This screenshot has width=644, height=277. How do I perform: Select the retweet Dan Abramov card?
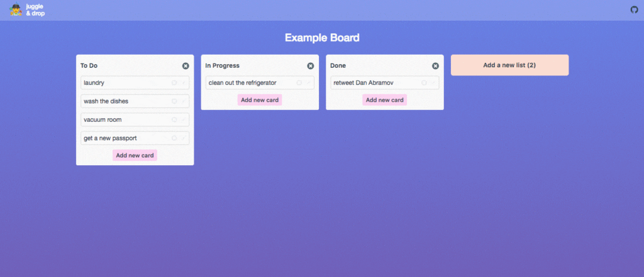click(x=385, y=83)
